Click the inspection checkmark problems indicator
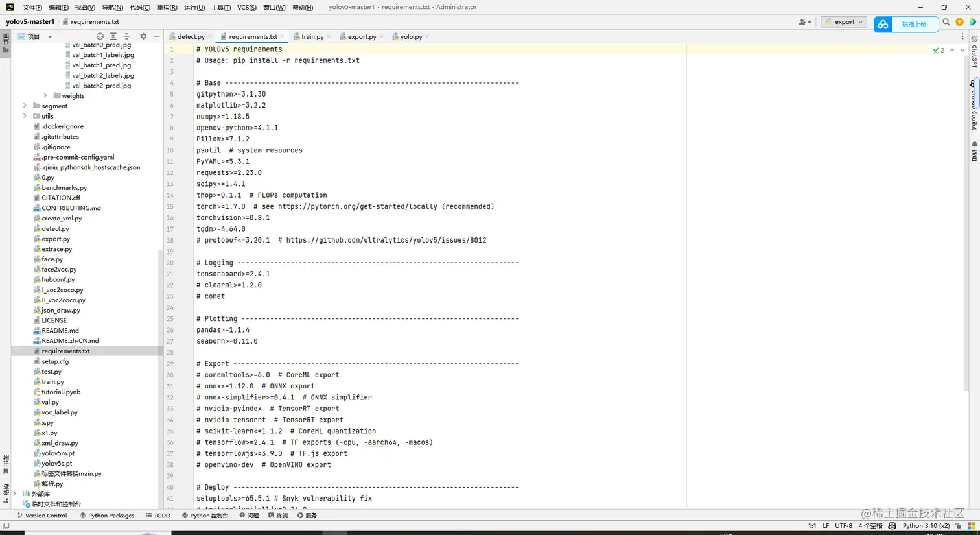This screenshot has height=535, width=980. pyautogui.click(x=939, y=50)
